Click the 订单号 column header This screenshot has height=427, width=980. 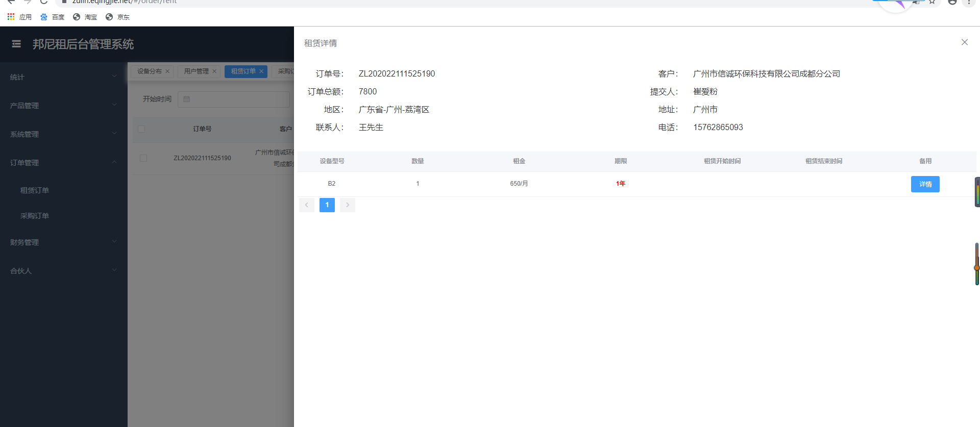point(202,129)
